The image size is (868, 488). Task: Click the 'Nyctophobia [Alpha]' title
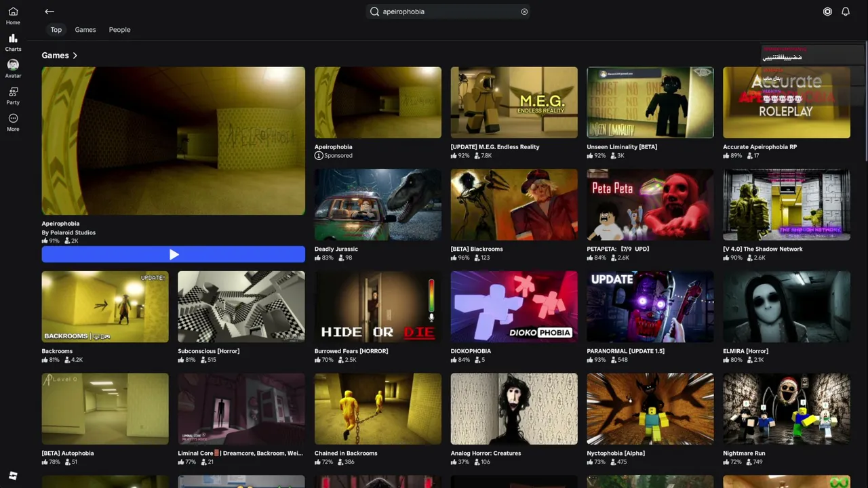[616, 453]
